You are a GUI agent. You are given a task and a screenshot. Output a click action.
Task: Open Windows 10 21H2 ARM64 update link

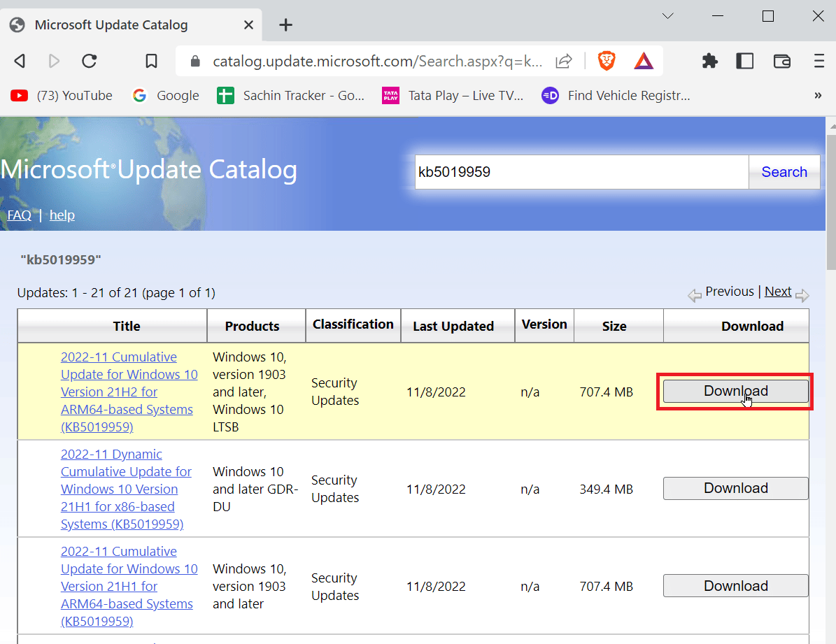[129, 392]
